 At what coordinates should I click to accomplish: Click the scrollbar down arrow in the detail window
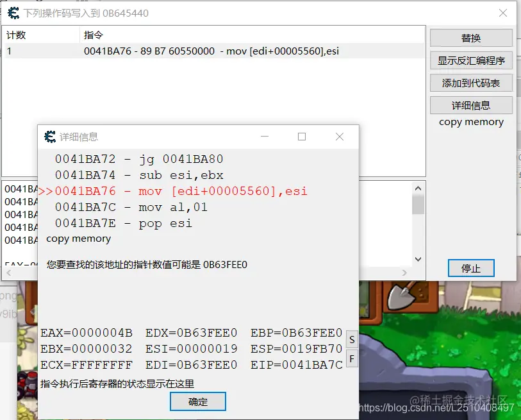click(418, 259)
